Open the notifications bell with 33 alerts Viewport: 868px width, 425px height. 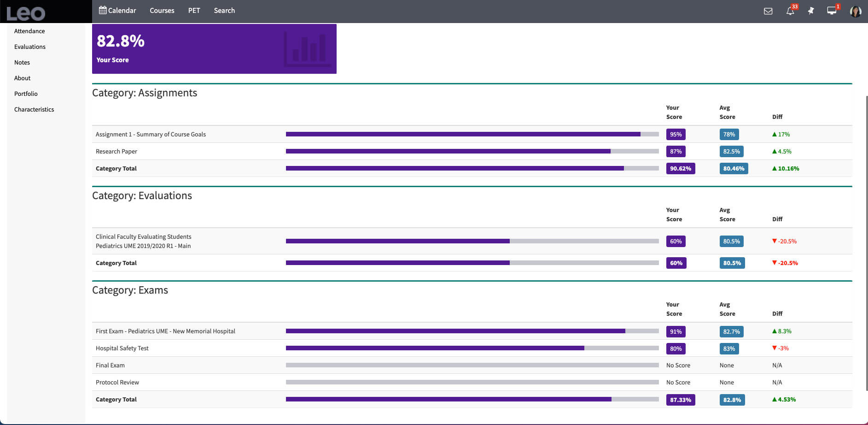click(x=790, y=11)
